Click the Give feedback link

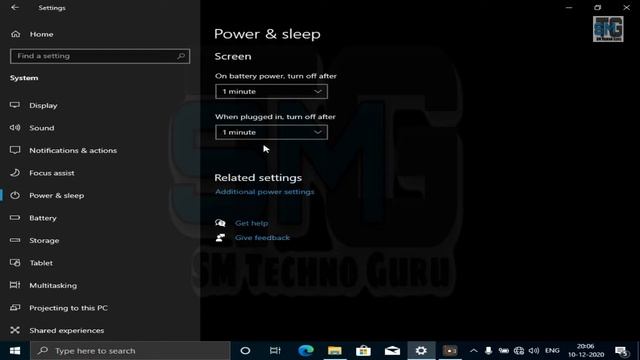262,238
